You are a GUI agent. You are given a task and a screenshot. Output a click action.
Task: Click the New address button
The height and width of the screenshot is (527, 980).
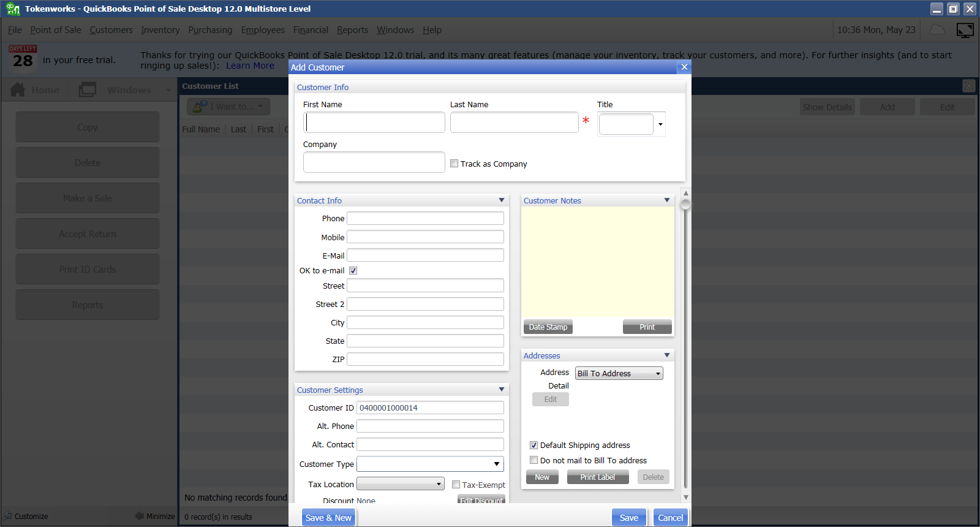point(542,477)
